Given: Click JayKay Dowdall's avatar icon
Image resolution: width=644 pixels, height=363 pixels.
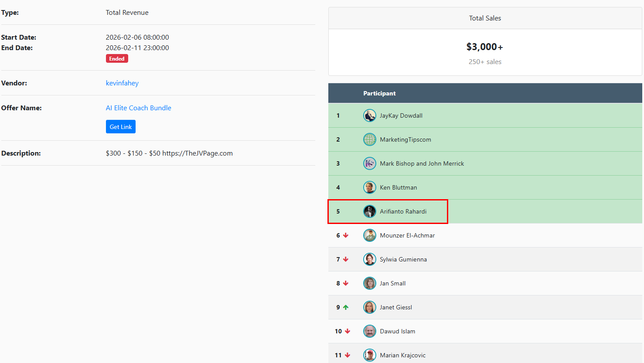Looking at the screenshot, I should (x=369, y=115).
